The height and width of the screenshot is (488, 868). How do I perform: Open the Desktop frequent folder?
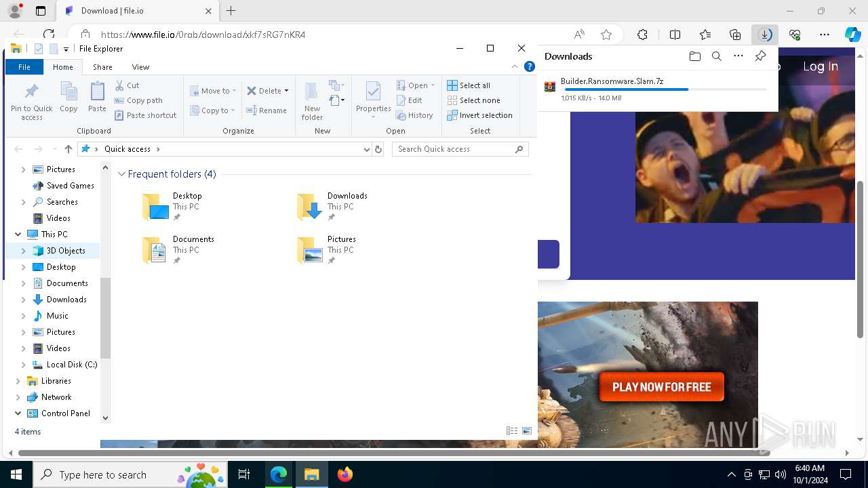click(172, 206)
